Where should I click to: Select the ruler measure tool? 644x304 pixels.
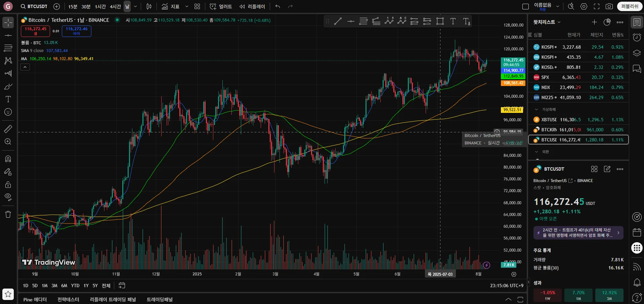[8, 129]
